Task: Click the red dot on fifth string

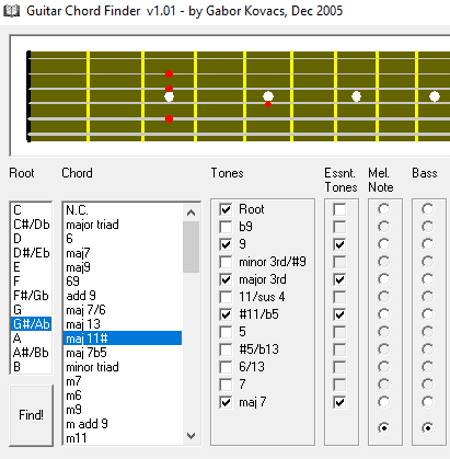Action: [x=169, y=119]
